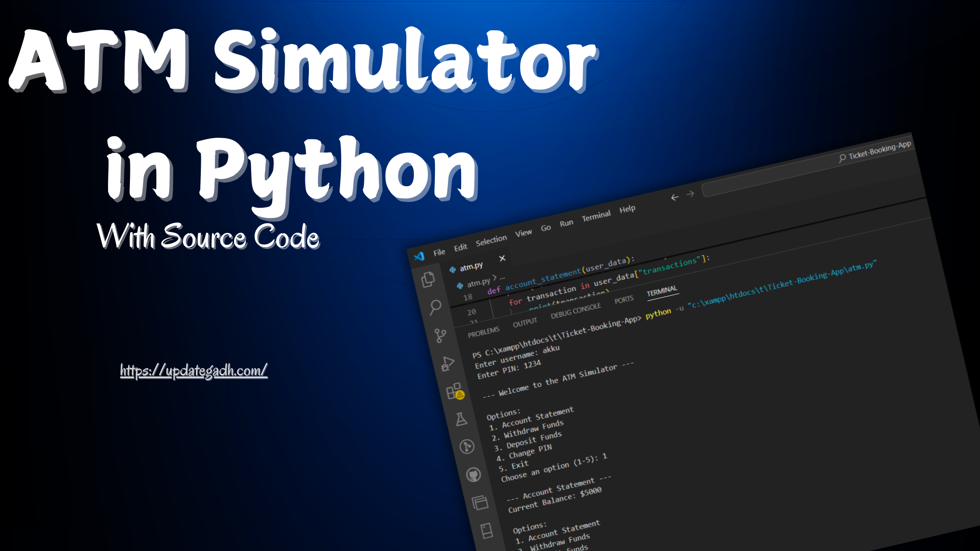Switch to the PORTS panel tab

[623, 300]
